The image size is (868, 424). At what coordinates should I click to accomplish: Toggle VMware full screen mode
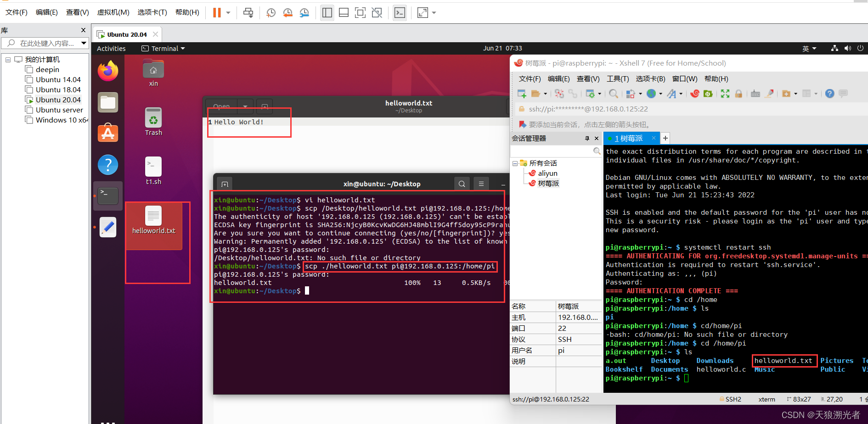point(361,12)
